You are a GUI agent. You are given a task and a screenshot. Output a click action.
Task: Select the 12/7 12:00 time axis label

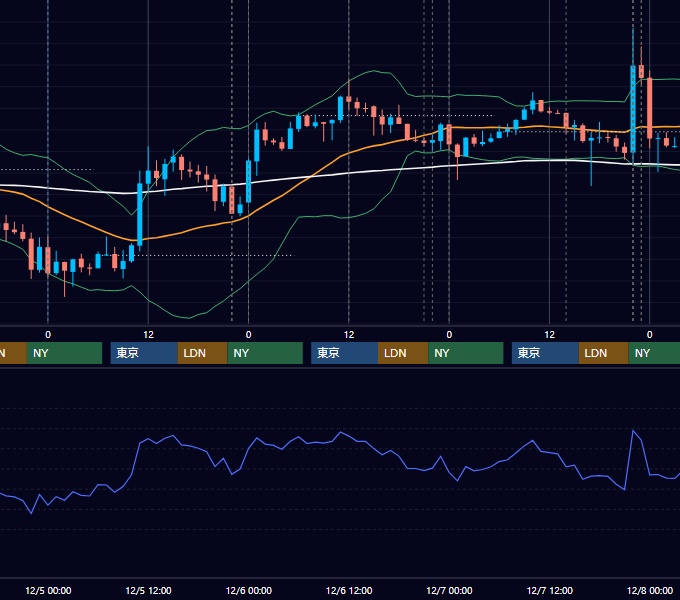coord(549,590)
